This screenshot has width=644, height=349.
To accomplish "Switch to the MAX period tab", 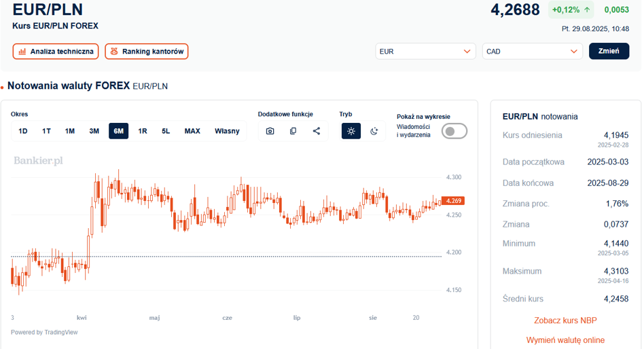I will click(x=192, y=131).
